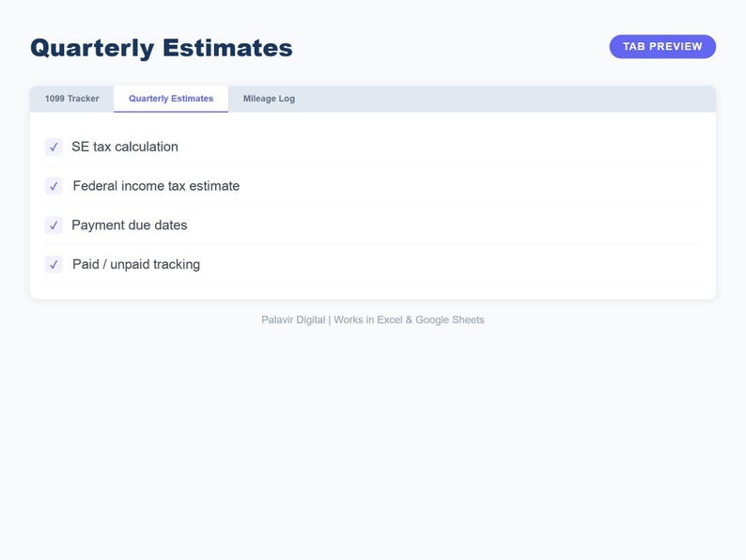This screenshot has width=746, height=560.
Task: Open the Mileage Log tab
Action: (269, 99)
